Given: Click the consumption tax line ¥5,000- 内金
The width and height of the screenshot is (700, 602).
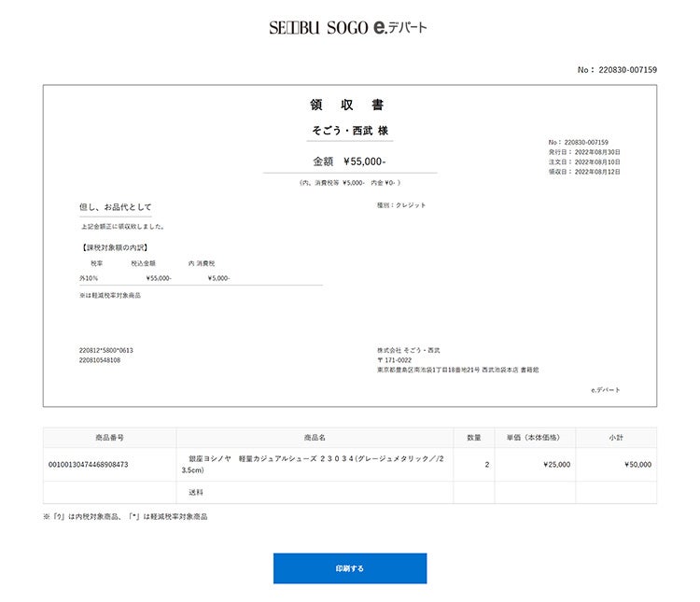Looking at the screenshot, I should coord(350,183).
